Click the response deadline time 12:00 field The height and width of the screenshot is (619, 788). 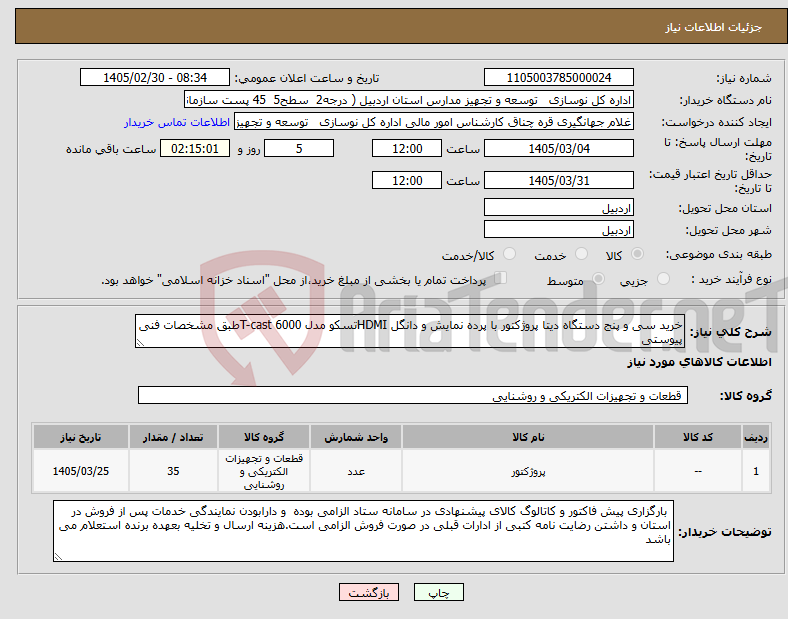407,148
